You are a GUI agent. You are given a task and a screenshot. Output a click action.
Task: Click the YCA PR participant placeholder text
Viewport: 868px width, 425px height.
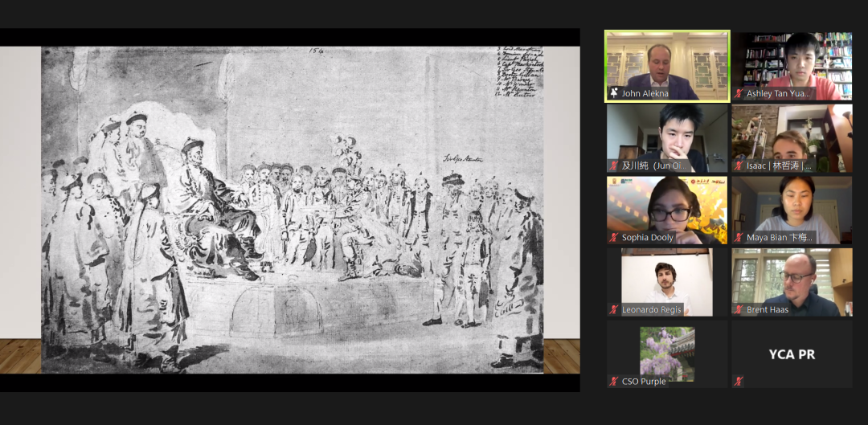click(792, 354)
